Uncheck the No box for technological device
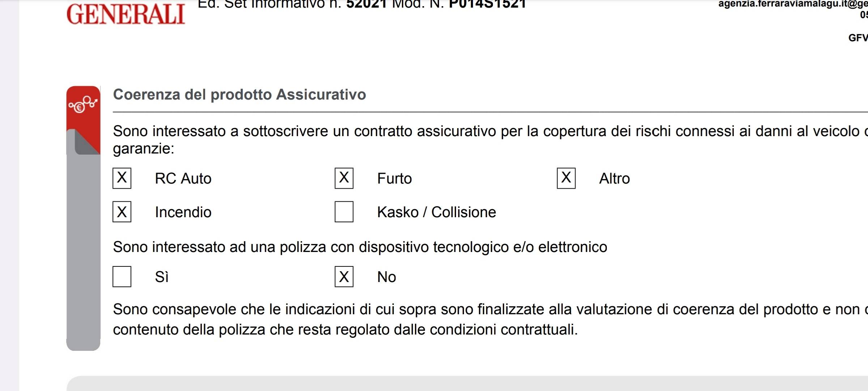The image size is (868, 391). click(344, 277)
